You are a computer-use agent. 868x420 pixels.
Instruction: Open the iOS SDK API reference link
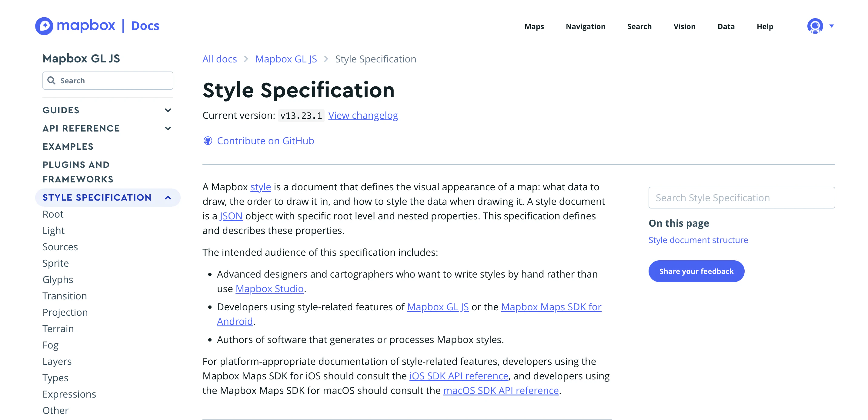pyautogui.click(x=459, y=376)
